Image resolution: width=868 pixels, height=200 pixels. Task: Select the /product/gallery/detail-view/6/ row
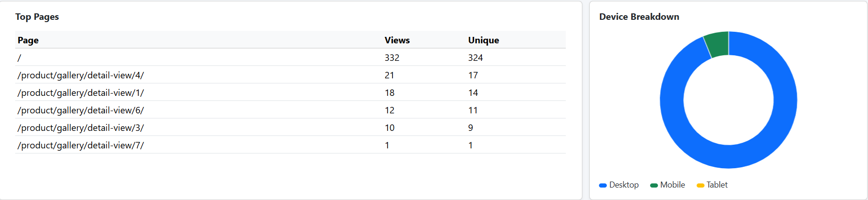click(290, 110)
